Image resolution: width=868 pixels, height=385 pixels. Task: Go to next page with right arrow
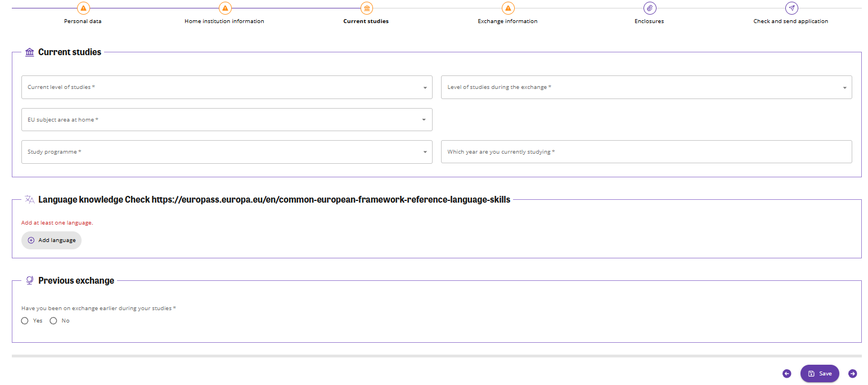[853, 374]
